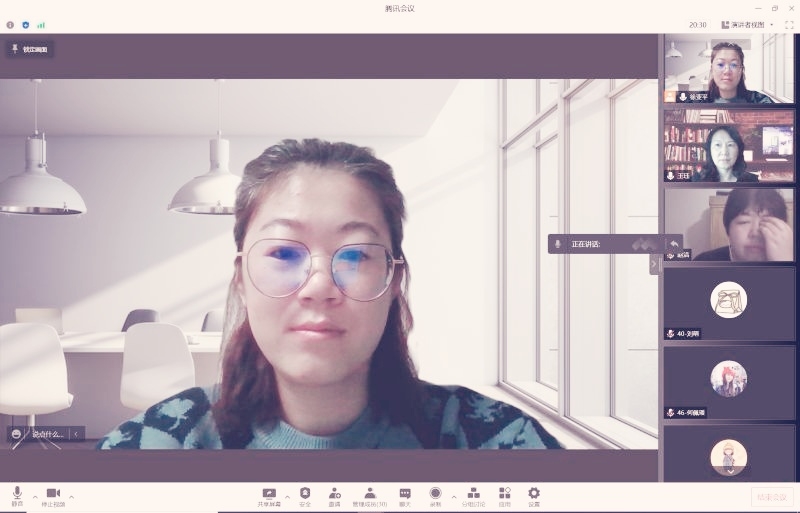Viewport: 800px width, 513px height.
Task: Expand microphone options arrow beside mute
Action: [35, 496]
